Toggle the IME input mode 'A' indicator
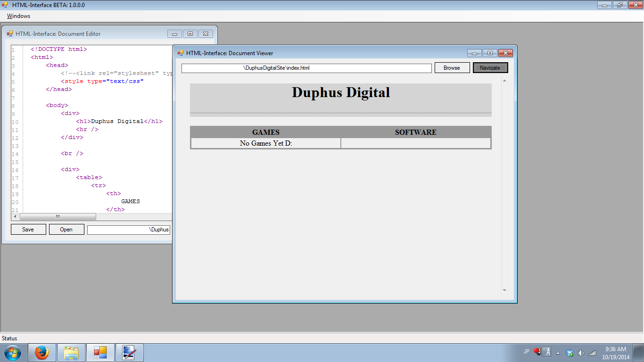 546,352
